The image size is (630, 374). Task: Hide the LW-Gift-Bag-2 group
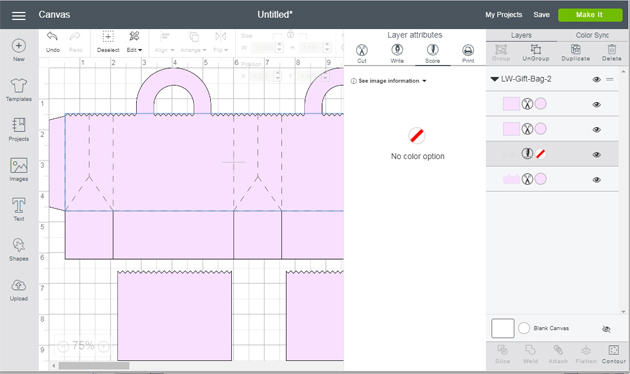(x=596, y=80)
